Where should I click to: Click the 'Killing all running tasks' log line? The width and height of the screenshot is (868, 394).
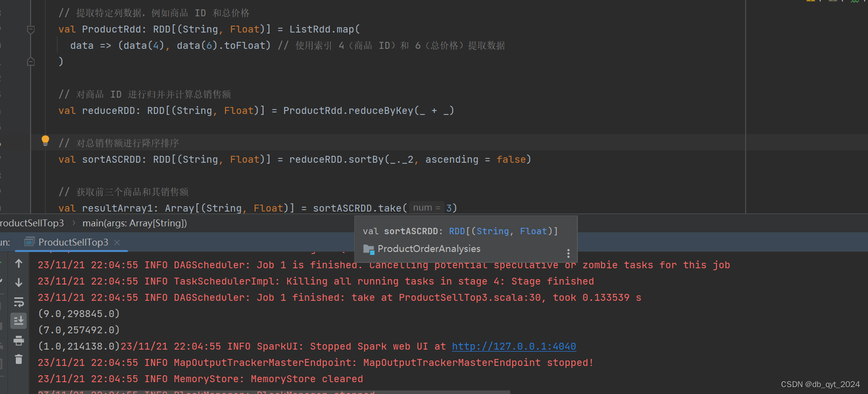click(x=316, y=281)
